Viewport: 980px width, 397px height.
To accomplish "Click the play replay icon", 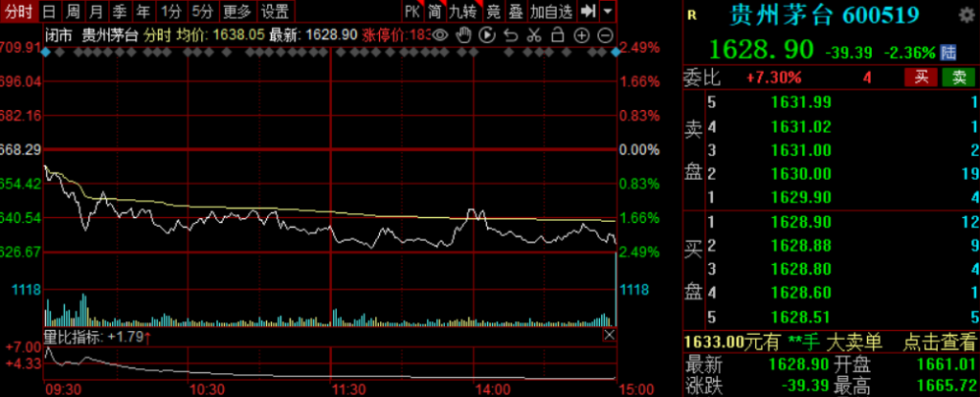I will (x=487, y=35).
